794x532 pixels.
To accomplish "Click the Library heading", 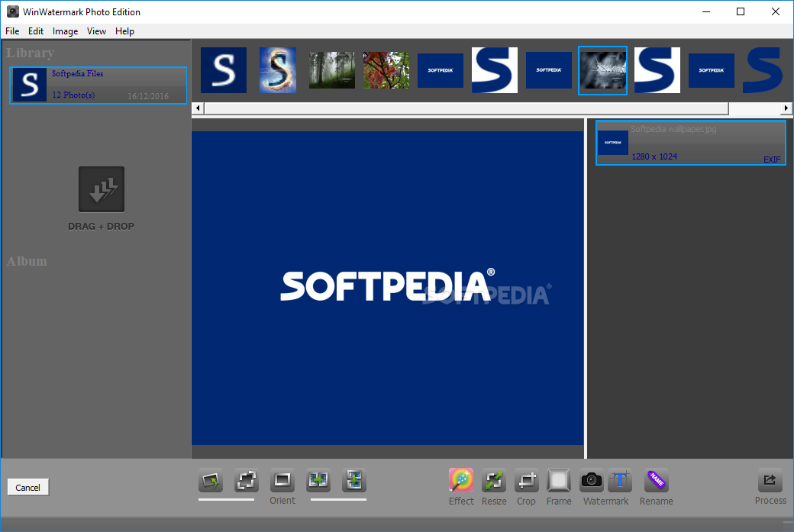I will pos(31,53).
